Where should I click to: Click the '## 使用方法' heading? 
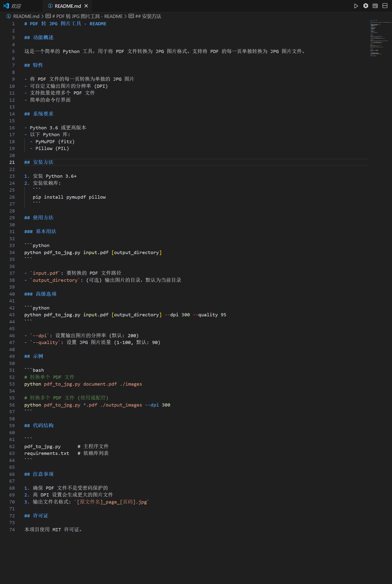click(x=39, y=218)
